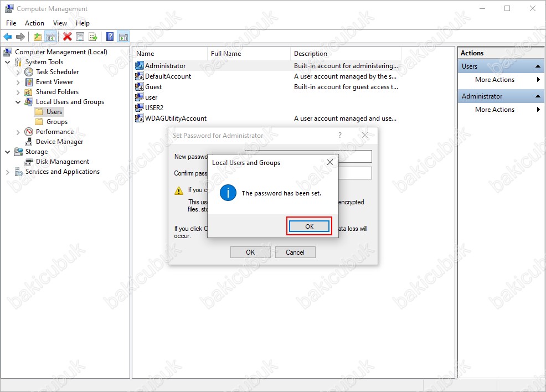546x392 pixels.
Task: Click OK in Set Password for Administrator dialog
Action: [x=250, y=252]
